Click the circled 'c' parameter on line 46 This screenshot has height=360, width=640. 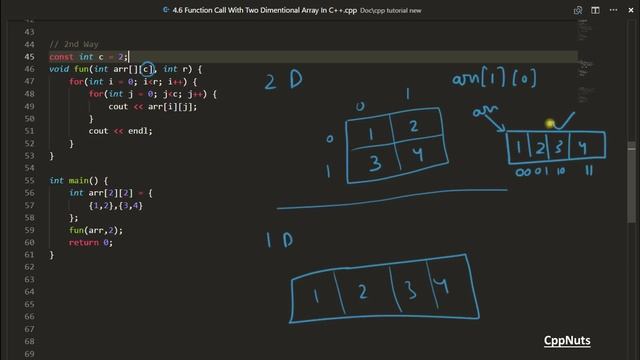[x=147, y=69]
